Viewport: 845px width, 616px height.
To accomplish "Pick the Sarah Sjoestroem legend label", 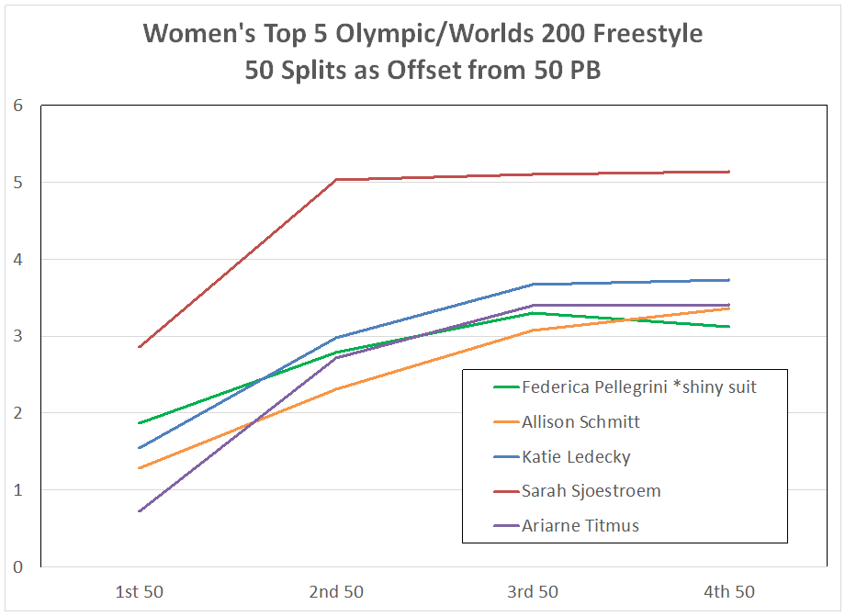I will pos(591,490).
